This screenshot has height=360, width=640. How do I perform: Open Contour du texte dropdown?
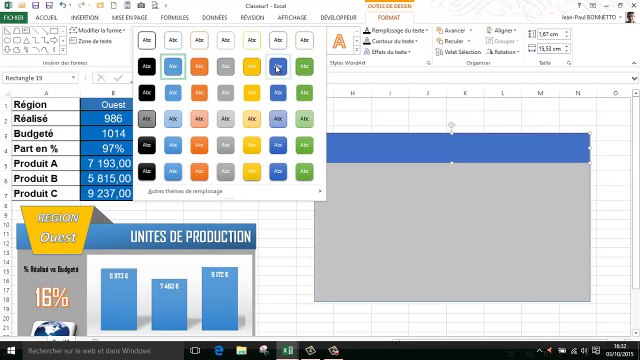[x=391, y=41]
